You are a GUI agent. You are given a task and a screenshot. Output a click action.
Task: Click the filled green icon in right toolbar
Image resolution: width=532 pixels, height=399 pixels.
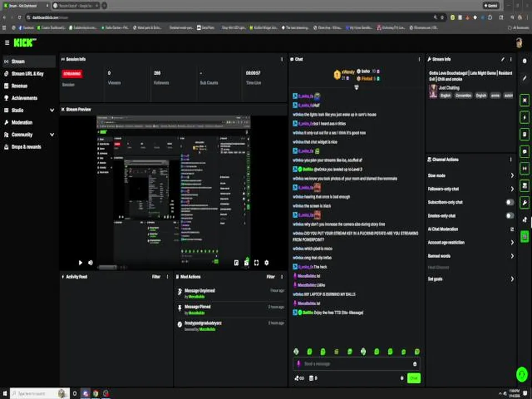click(x=525, y=236)
